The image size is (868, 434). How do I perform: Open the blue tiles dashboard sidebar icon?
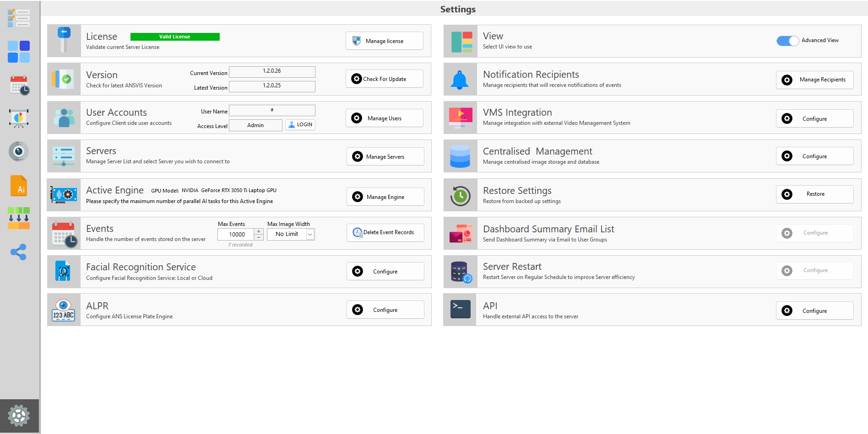click(19, 52)
